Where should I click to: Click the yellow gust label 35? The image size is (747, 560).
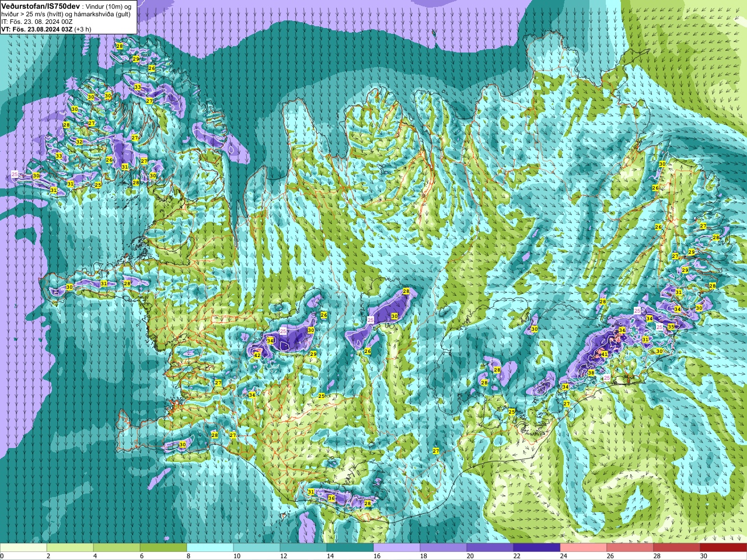pos(671,327)
